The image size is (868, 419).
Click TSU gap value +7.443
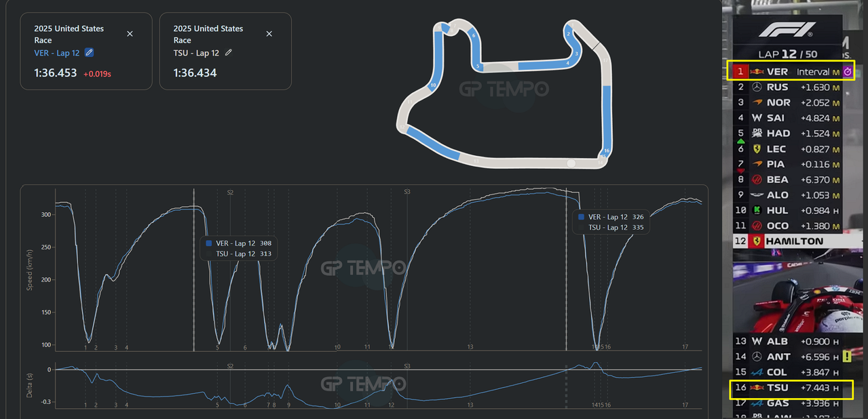coord(815,388)
